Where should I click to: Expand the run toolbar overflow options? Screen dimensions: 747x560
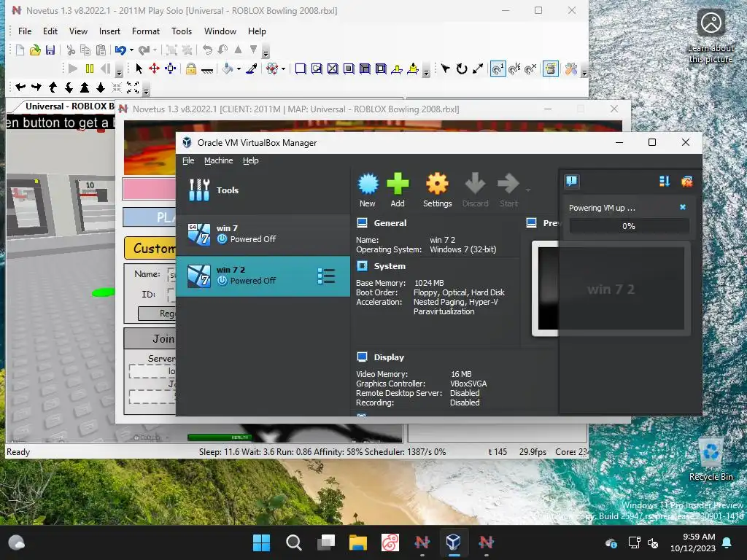(120, 71)
